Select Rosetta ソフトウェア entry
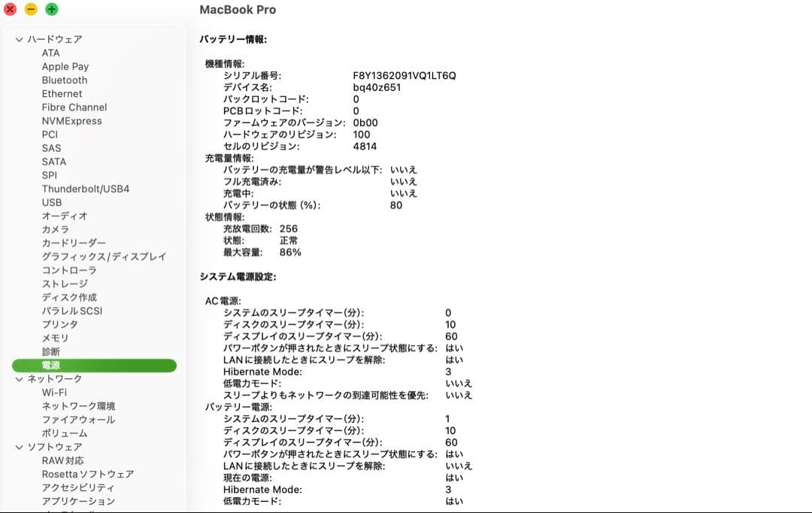The height and width of the screenshot is (513, 812). [x=87, y=474]
